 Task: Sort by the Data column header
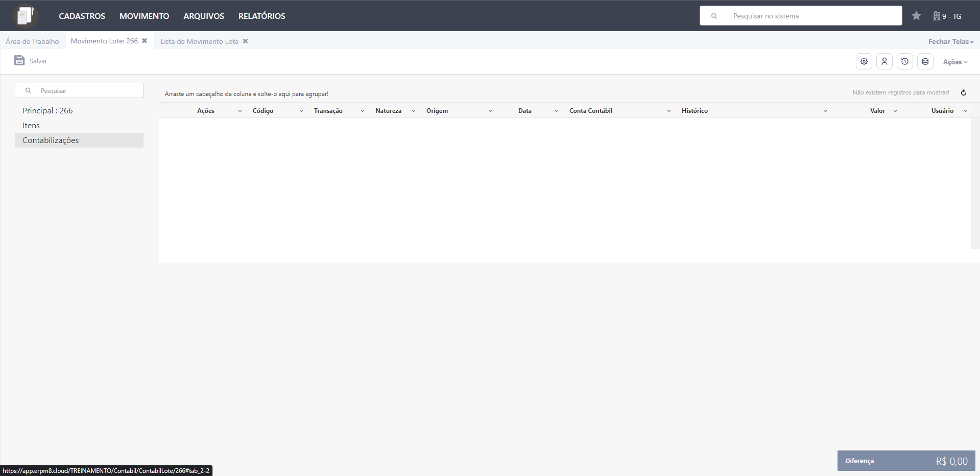point(525,111)
